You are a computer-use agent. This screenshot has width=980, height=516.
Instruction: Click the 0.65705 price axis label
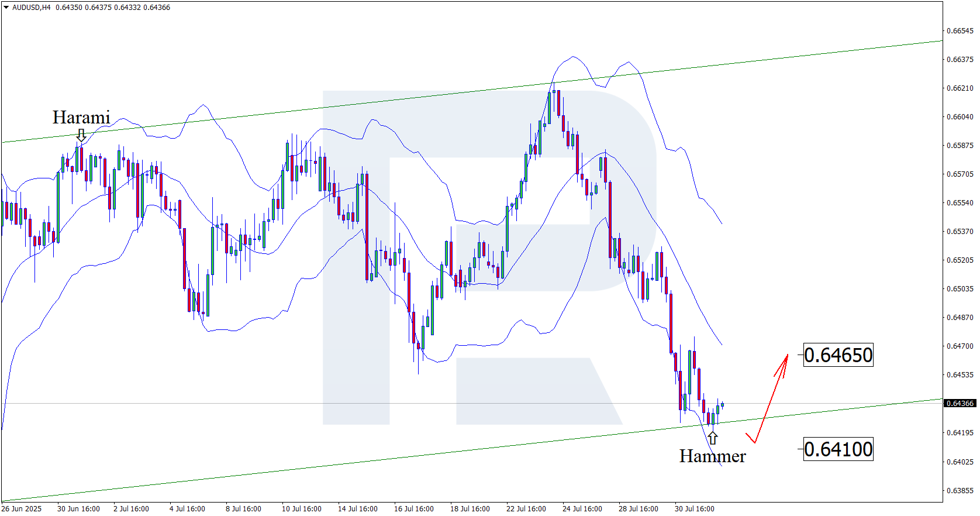960,174
